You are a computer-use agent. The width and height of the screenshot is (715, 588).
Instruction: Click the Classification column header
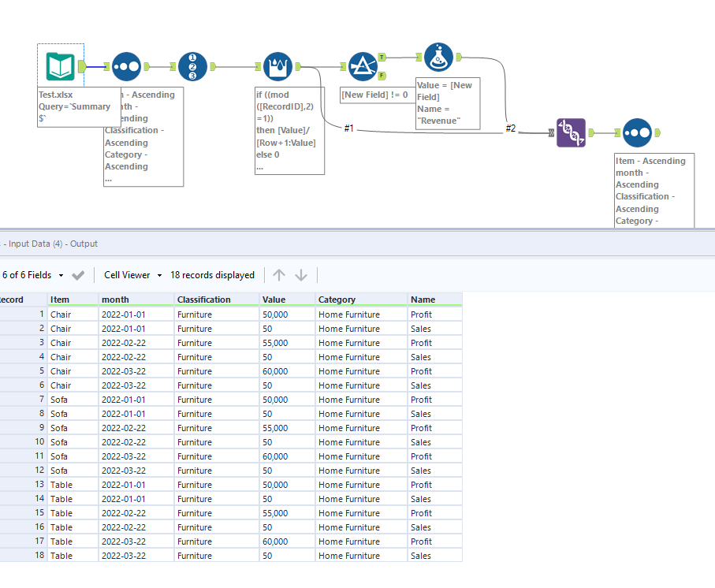(x=203, y=300)
